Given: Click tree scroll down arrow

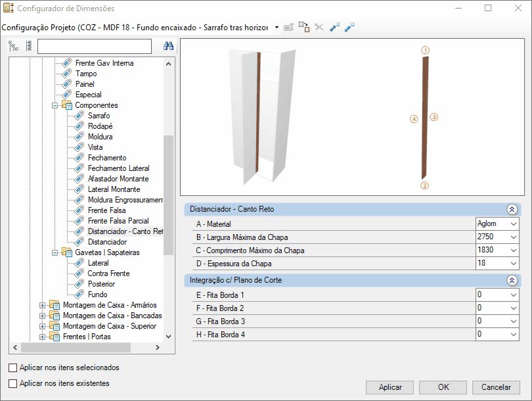Looking at the screenshot, I should click(x=168, y=337).
